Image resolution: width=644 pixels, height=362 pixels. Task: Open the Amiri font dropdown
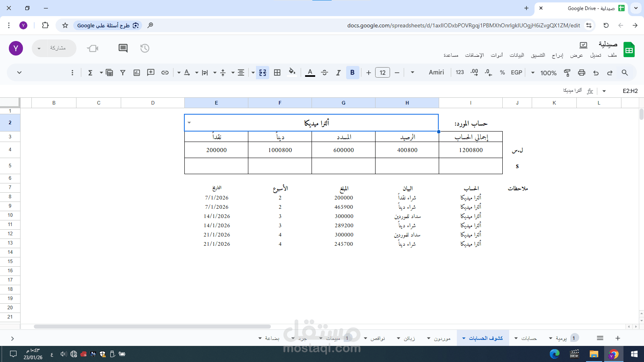pos(427,73)
